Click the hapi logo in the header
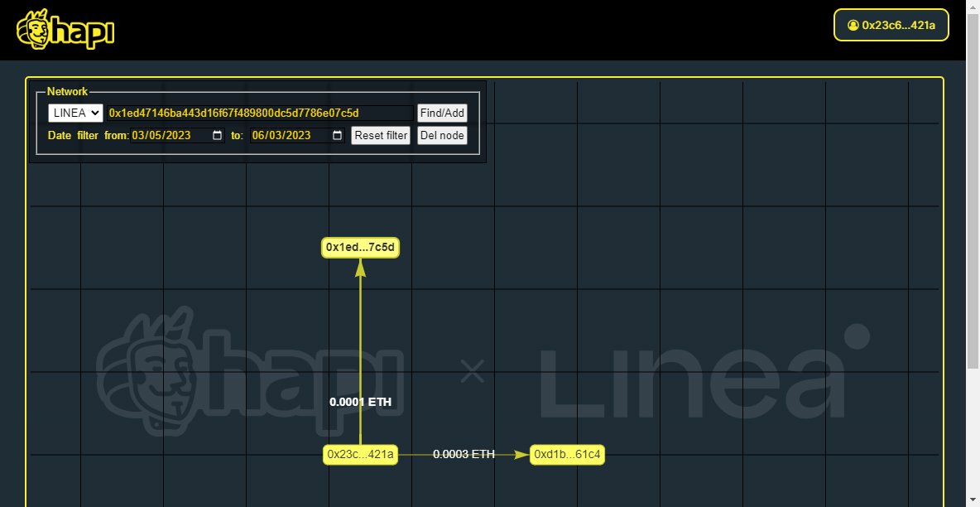The width and height of the screenshot is (980, 507). point(65,30)
